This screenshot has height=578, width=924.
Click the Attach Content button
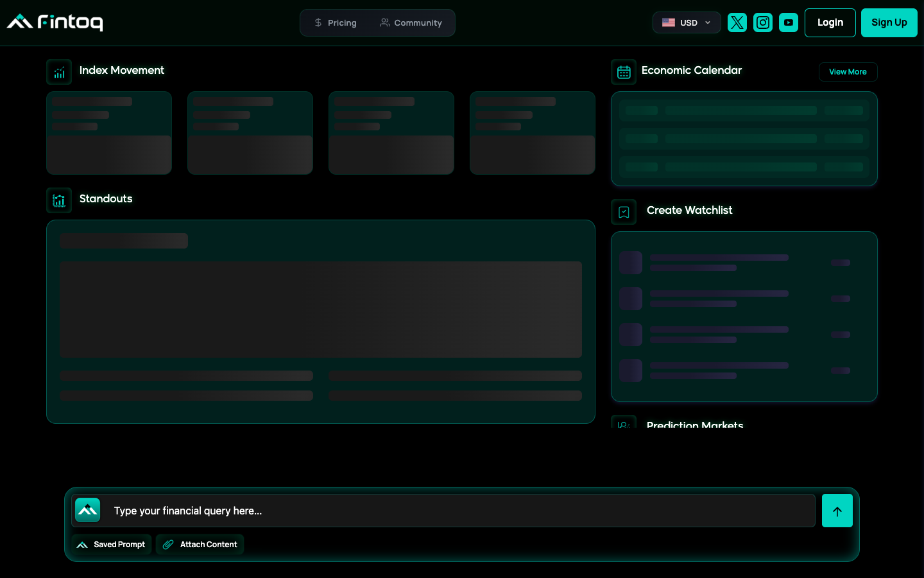click(x=200, y=545)
